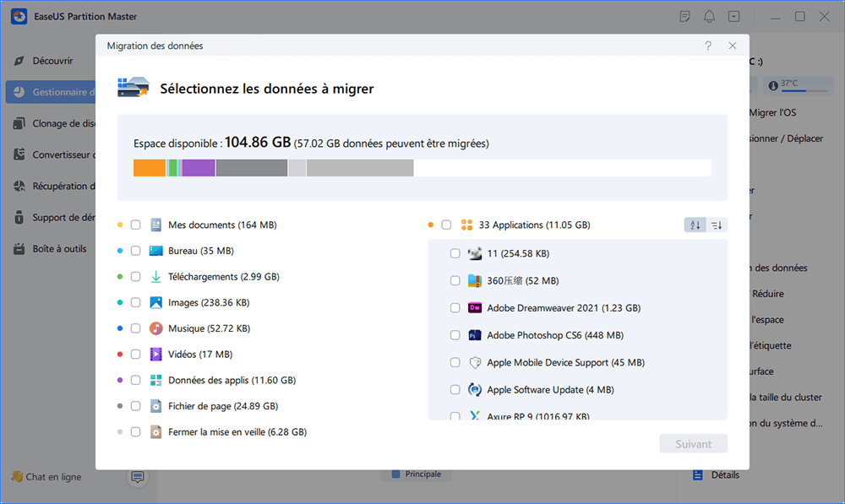Tick the checkbox for application 11

pos(455,253)
